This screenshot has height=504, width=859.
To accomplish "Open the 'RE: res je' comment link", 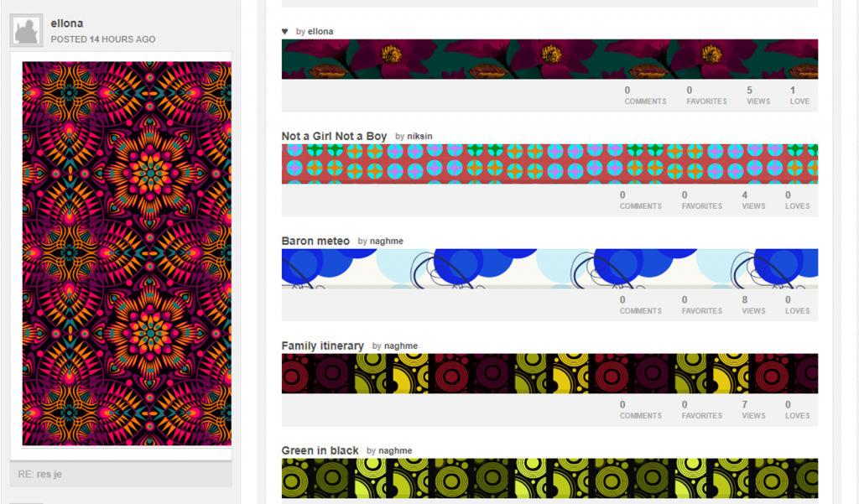I will click(39, 475).
